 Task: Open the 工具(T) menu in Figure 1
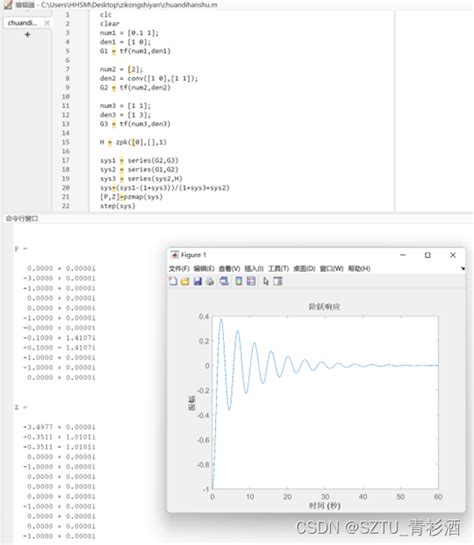pos(278,268)
